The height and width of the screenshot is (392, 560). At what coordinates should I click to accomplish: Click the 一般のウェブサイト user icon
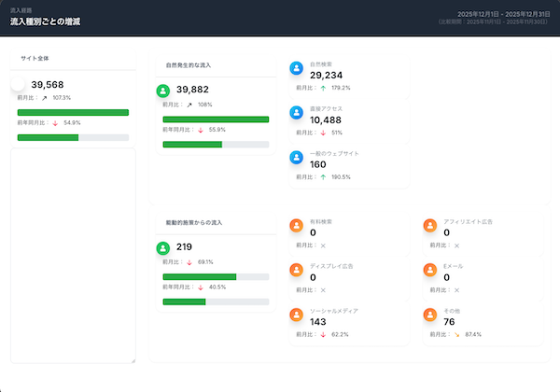[x=297, y=158]
